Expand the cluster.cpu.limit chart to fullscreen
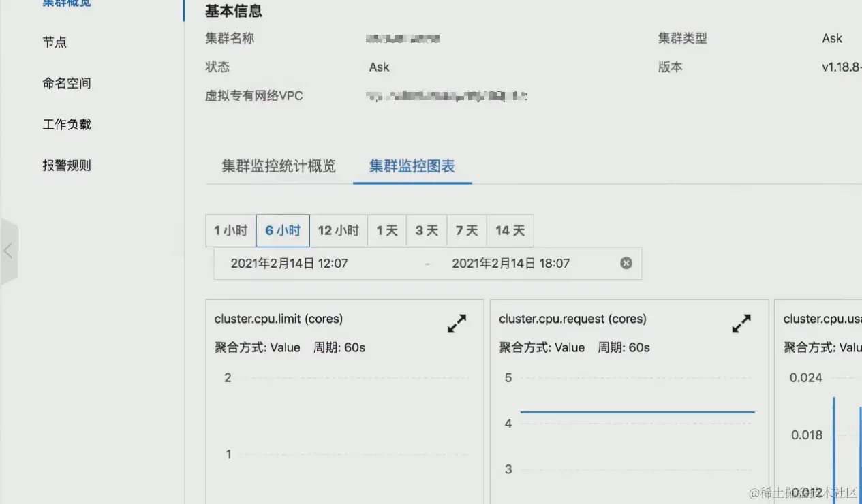 point(457,324)
